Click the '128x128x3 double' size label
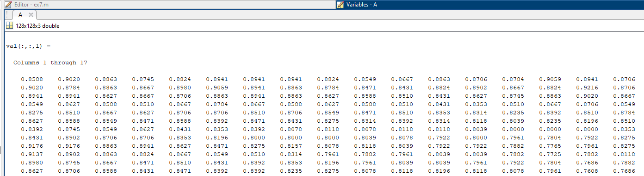The width and height of the screenshot is (644, 176). tap(37, 26)
